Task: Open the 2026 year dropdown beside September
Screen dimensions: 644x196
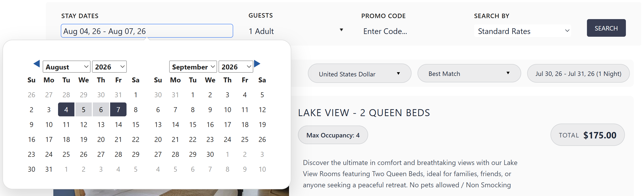Action: pyautogui.click(x=236, y=67)
